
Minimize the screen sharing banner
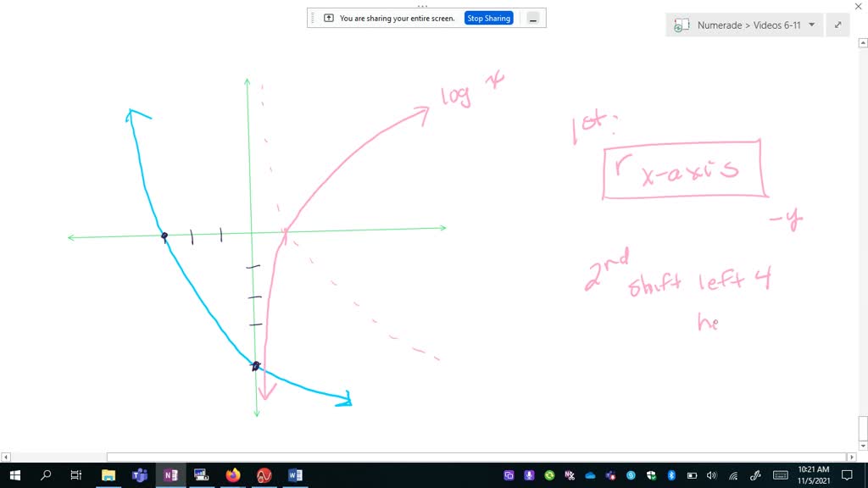click(531, 18)
